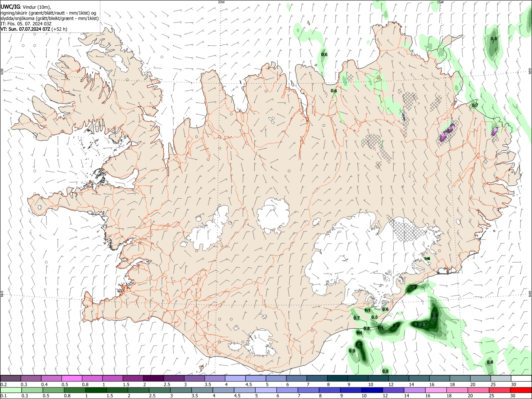The width and height of the screenshot is (532, 399).
Task: Click the 'VT: Sun. 07.07.2024 07Z' valid time
Action: (25, 29)
